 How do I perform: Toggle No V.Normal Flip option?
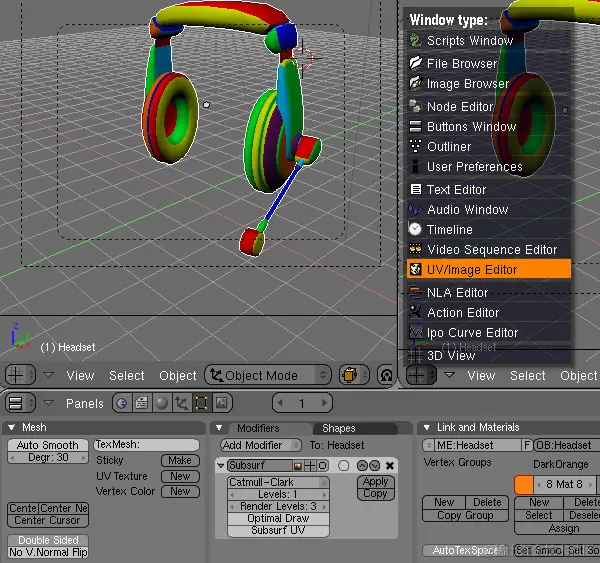(x=48, y=552)
